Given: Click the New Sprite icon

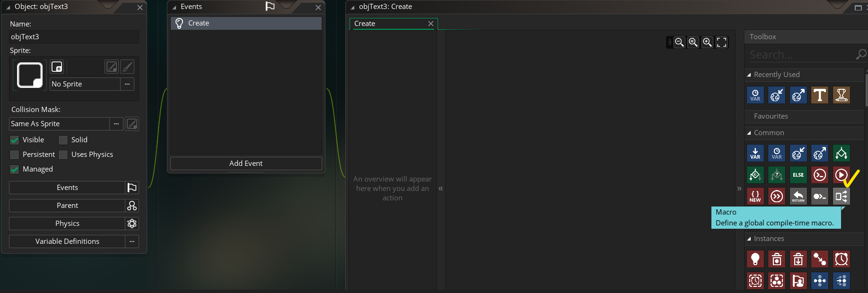Looking at the screenshot, I should [57, 67].
